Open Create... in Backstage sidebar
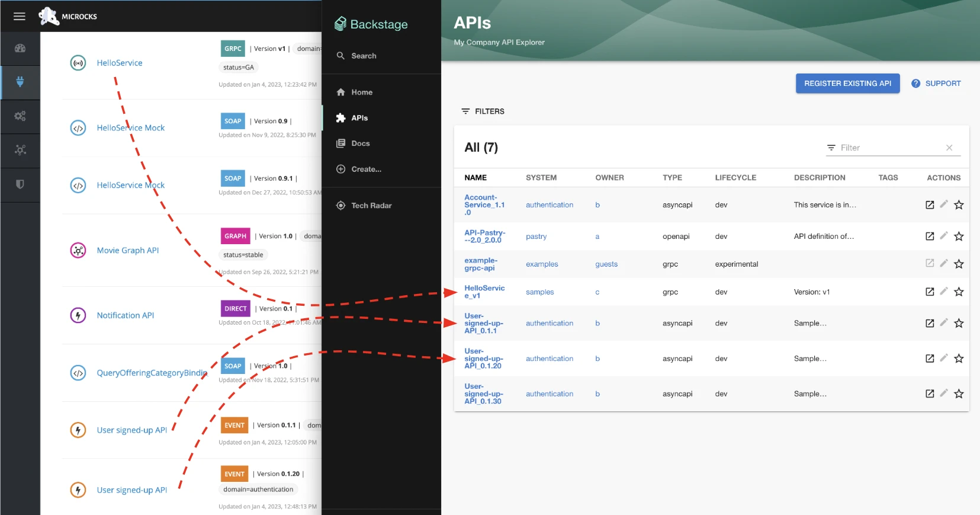The image size is (980, 515). click(381, 169)
